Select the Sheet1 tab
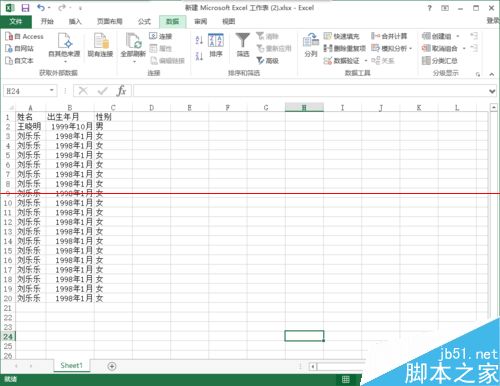 (x=71, y=366)
